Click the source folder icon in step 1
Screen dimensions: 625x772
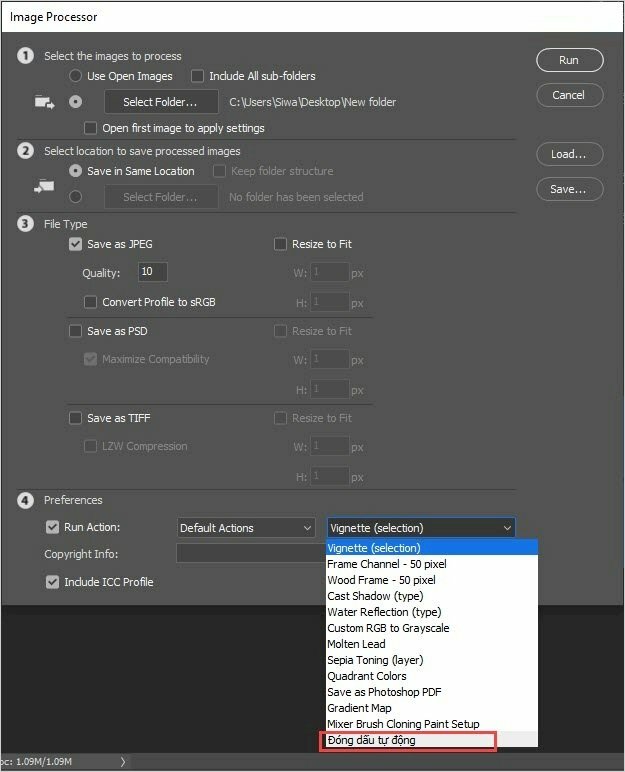coord(44,102)
